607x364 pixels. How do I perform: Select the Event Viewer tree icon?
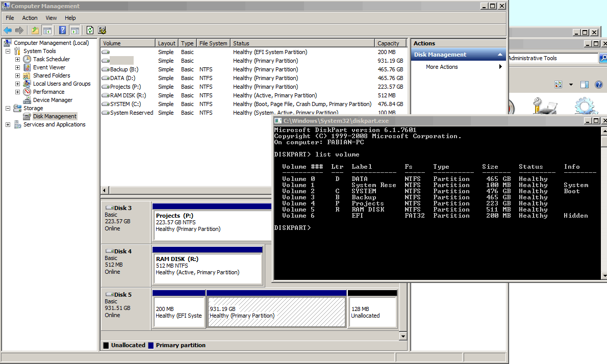[x=27, y=67]
